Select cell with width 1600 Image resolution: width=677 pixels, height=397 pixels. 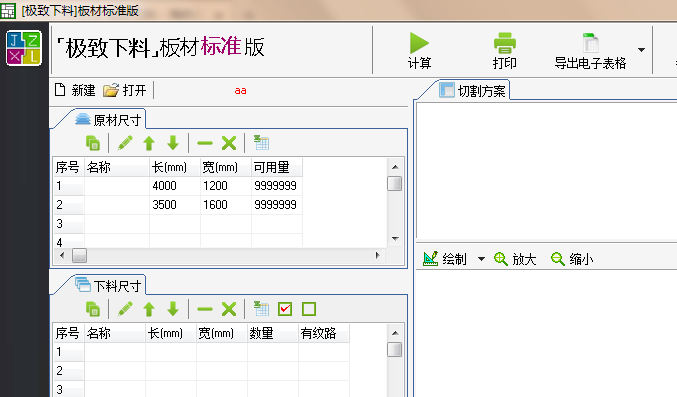[x=226, y=205]
